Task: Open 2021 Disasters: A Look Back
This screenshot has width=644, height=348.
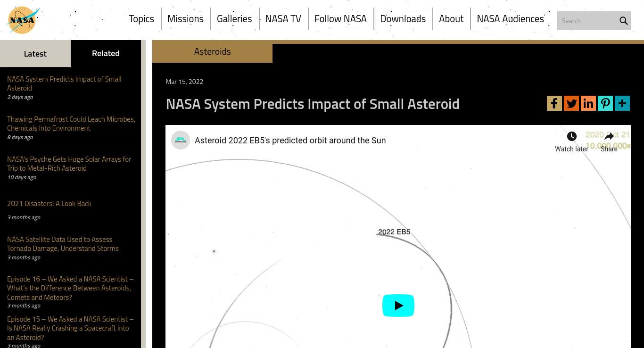Action: click(49, 203)
